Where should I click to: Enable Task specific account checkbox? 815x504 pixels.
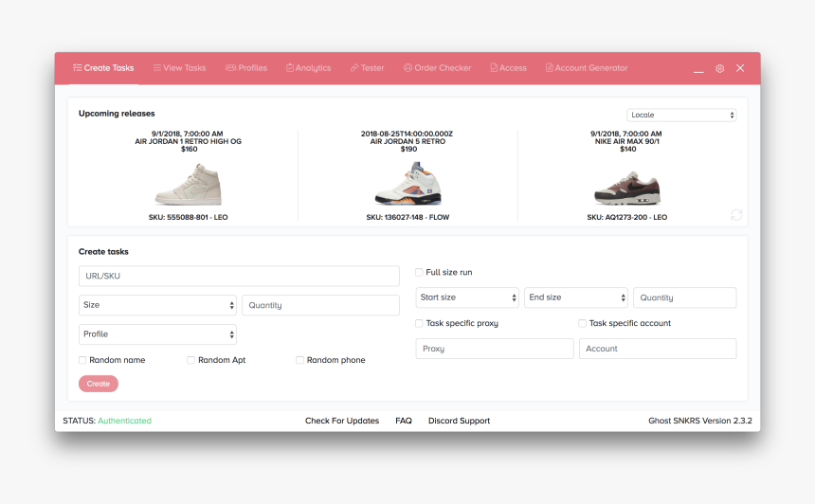(582, 323)
